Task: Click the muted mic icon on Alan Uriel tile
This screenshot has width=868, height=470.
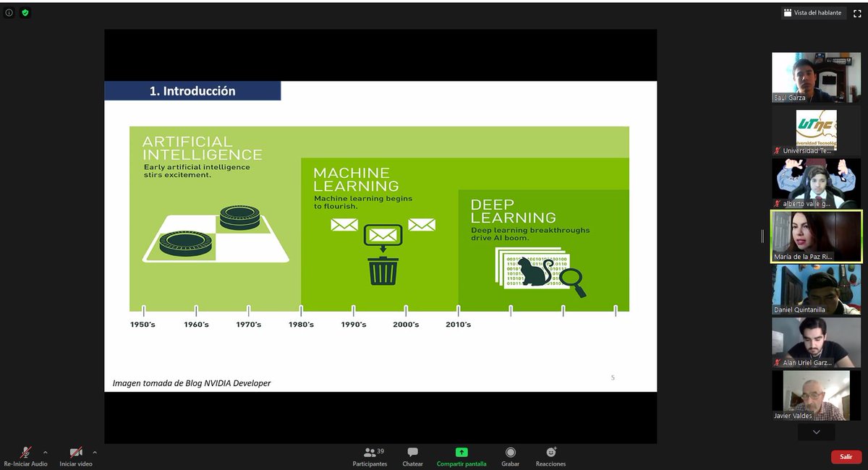Action: tap(778, 362)
